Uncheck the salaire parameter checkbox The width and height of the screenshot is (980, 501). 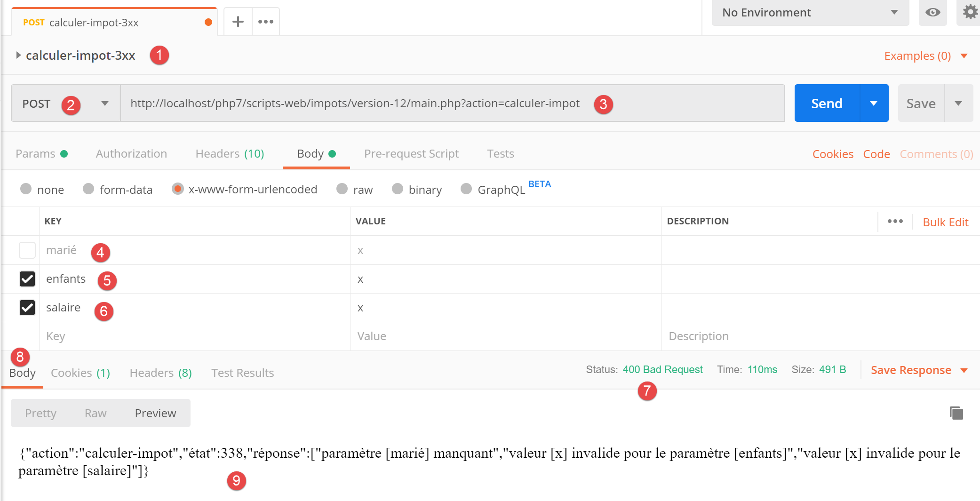[x=27, y=308]
